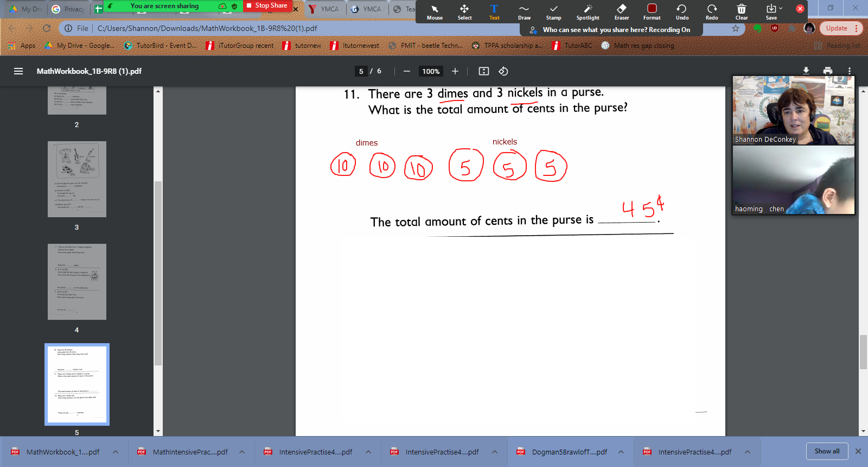
Task: Open the Itutornewest bookmark
Action: pos(355,46)
